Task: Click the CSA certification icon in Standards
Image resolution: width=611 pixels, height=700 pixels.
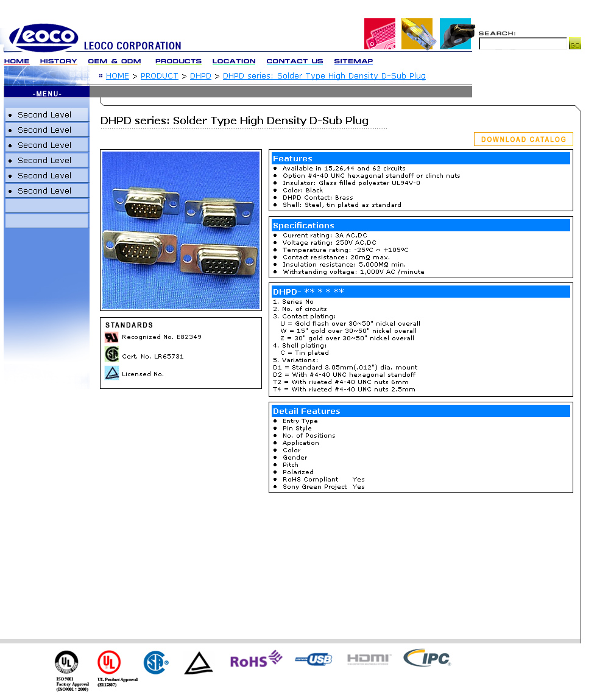Action: coord(111,355)
